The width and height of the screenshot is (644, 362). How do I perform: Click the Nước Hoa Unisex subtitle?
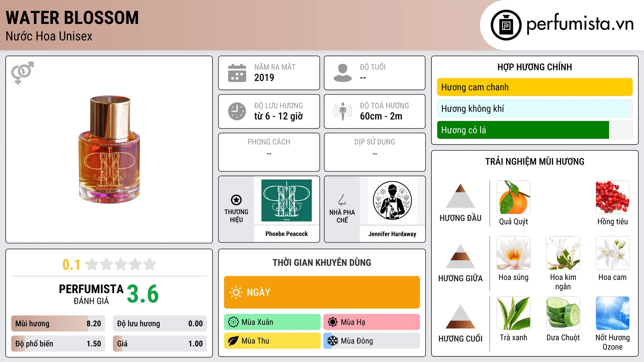49,36
